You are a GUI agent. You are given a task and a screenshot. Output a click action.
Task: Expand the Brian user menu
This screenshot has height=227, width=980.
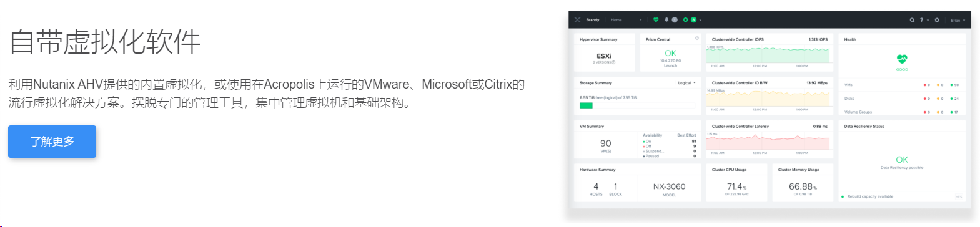point(958,20)
